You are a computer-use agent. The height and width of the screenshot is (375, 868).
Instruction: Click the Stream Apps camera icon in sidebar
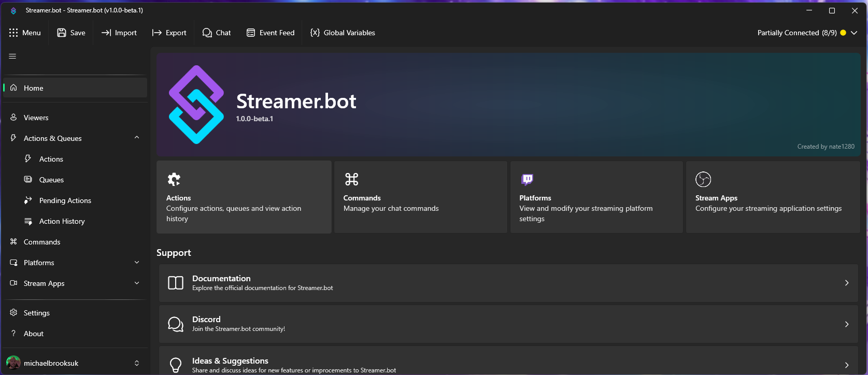[13, 283]
